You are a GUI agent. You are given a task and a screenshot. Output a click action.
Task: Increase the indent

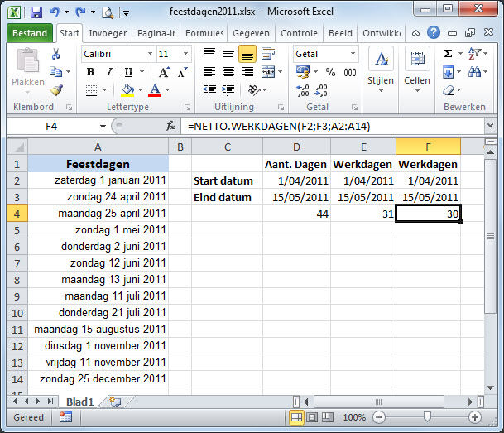click(228, 90)
